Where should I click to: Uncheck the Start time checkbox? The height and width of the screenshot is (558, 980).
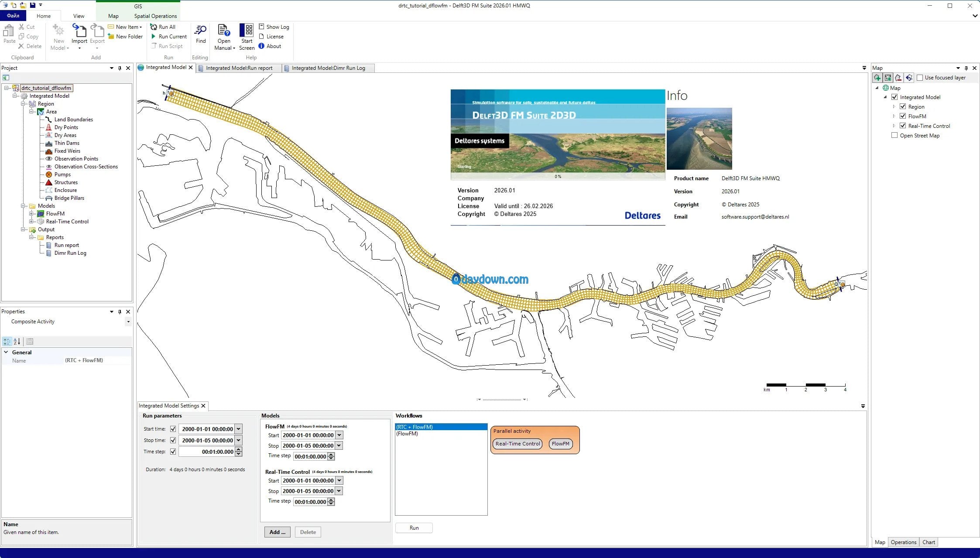173,429
